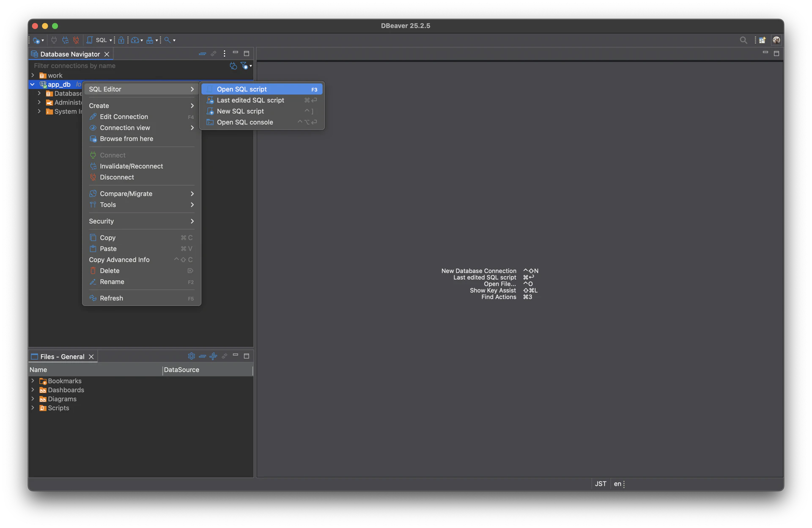812x528 pixels.
Task: Click the Edit Connection pencil icon
Action: pos(93,117)
